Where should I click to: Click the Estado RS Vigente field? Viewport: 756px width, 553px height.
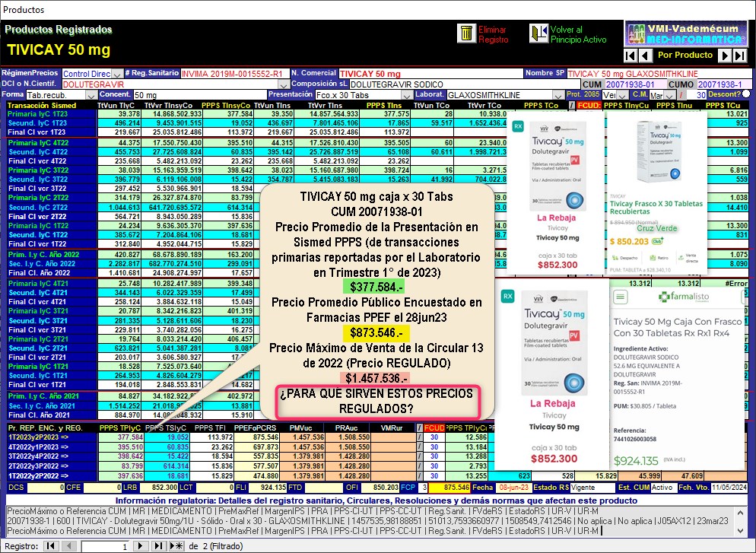point(591,488)
